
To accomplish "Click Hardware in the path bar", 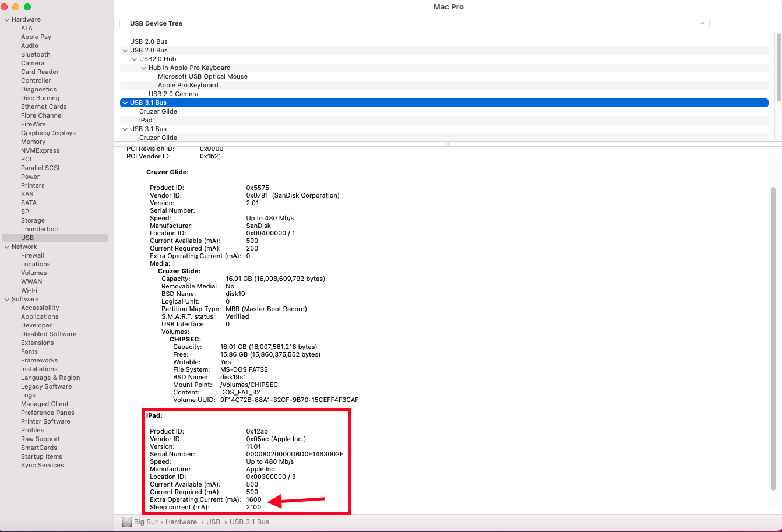I will click(x=181, y=522).
